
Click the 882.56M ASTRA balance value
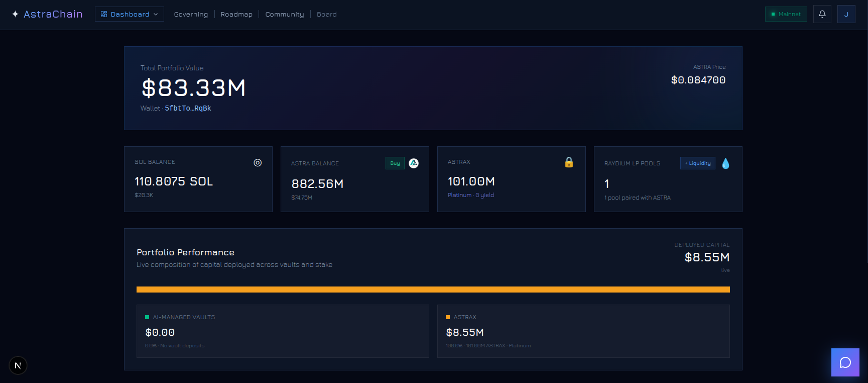click(x=317, y=184)
